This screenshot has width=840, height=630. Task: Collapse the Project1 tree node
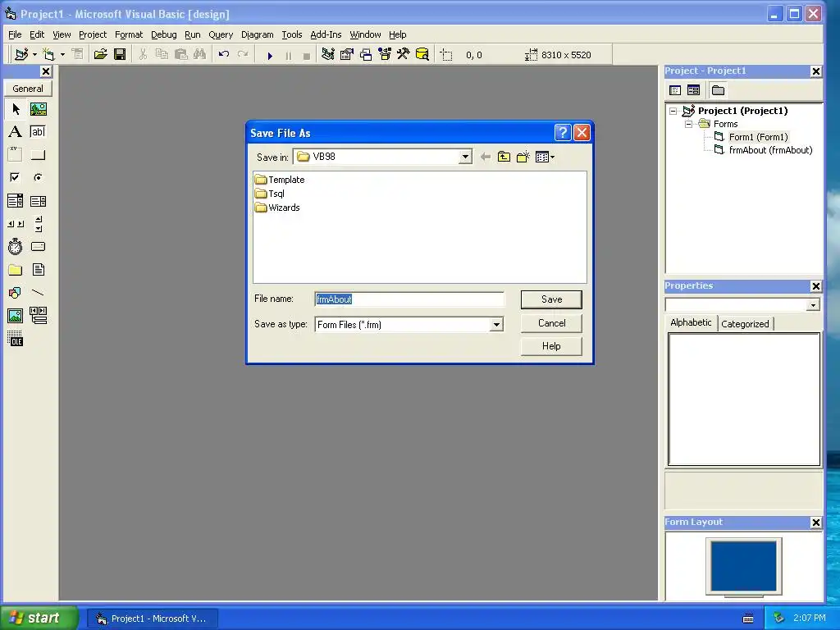(673, 112)
